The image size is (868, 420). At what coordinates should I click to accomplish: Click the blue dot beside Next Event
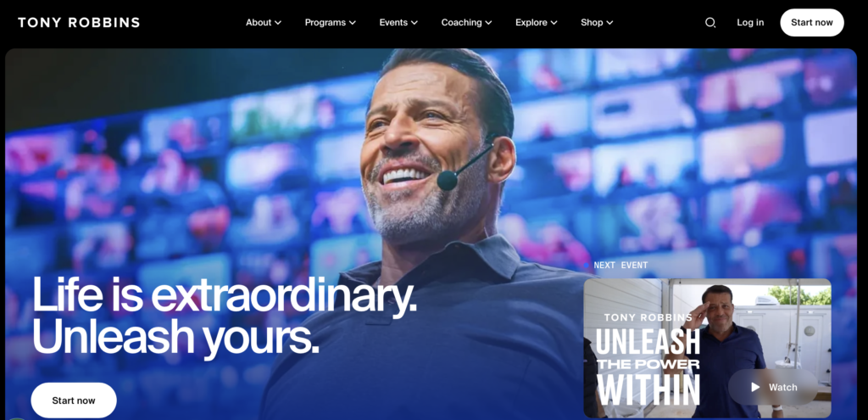[x=587, y=266]
